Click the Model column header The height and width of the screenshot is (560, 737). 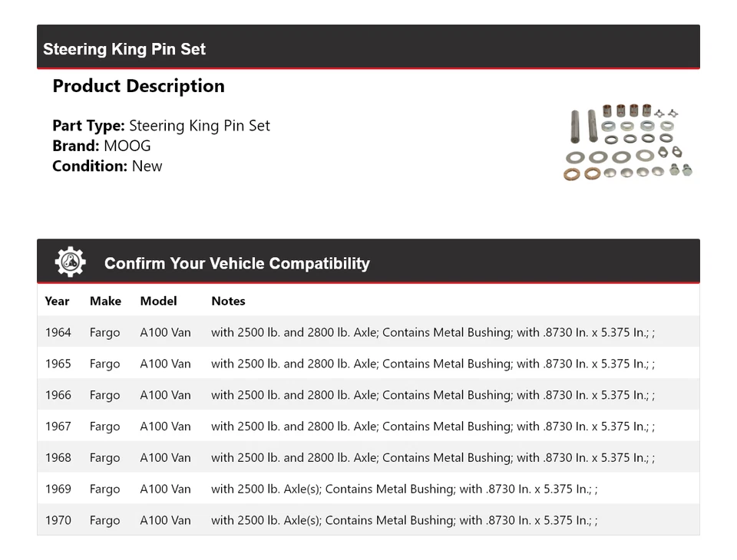(158, 301)
